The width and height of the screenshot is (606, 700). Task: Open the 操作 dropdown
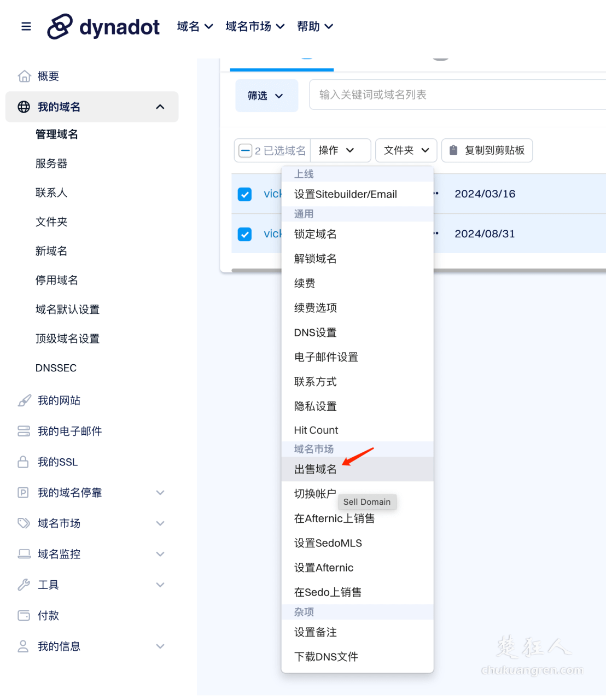pos(340,150)
